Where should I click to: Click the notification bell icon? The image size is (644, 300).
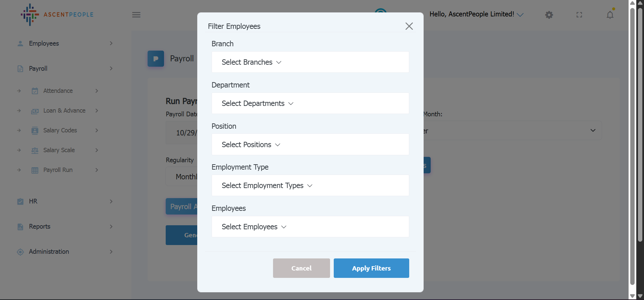pos(610,15)
